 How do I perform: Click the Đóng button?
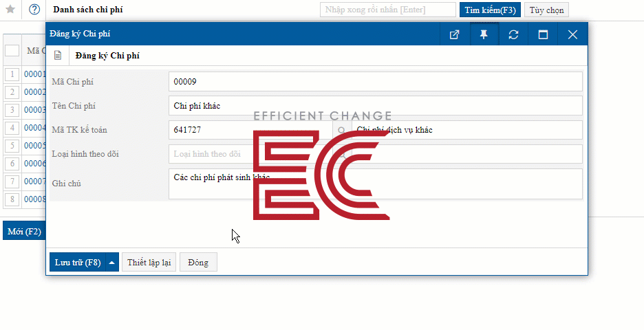tap(198, 263)
